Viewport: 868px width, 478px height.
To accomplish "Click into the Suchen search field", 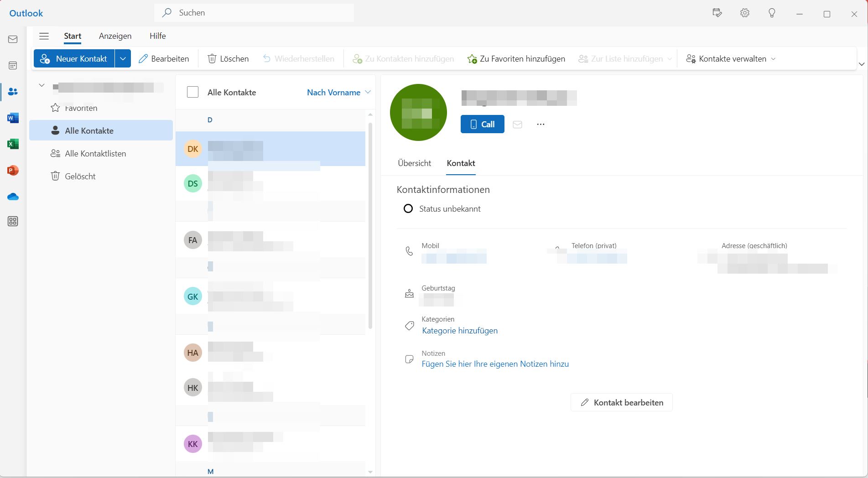I will pyautogui.click(x=260, y=13).
